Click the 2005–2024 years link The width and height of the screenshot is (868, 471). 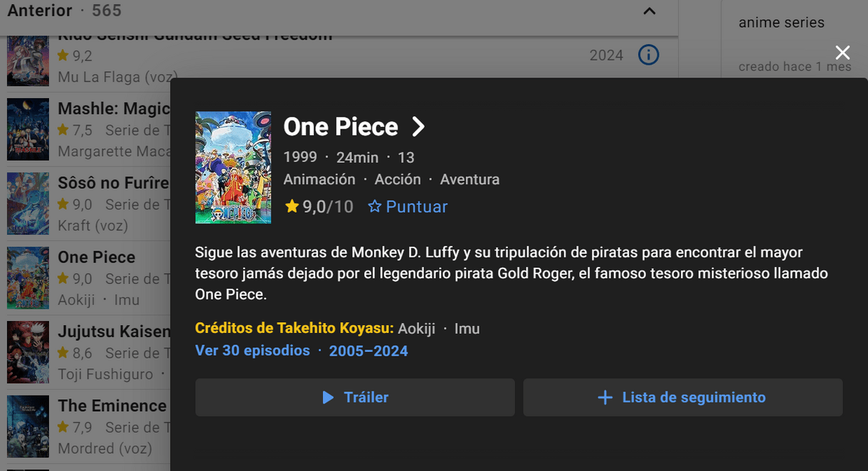click(x=369, y=351)
